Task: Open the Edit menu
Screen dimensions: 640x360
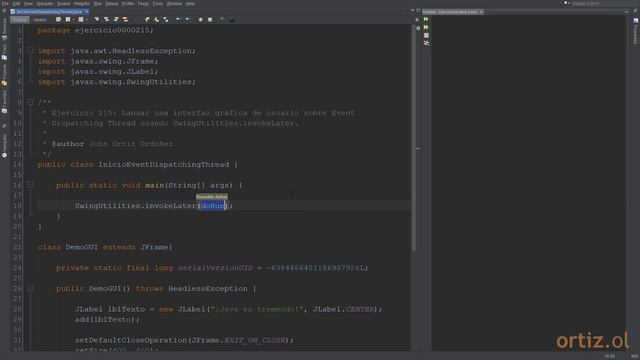Action: pos(16,3)
